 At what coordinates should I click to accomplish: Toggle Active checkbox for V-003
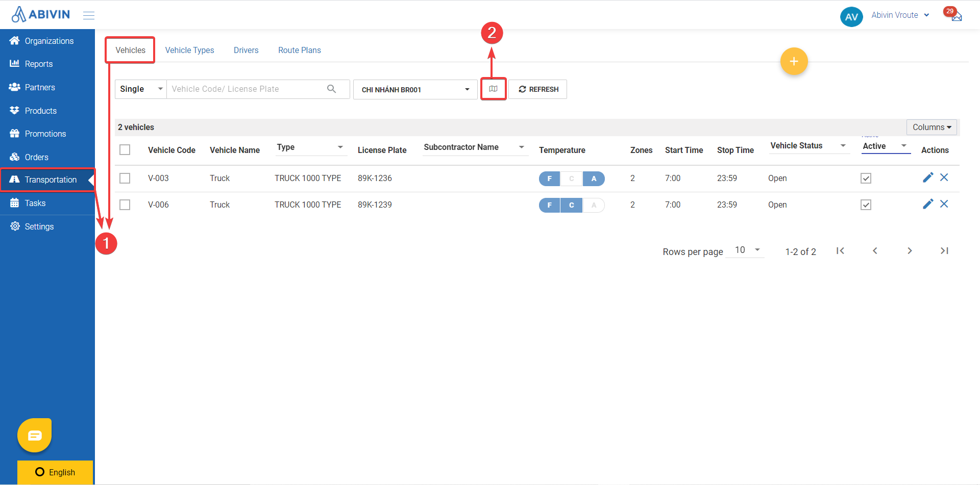(866, 178)
